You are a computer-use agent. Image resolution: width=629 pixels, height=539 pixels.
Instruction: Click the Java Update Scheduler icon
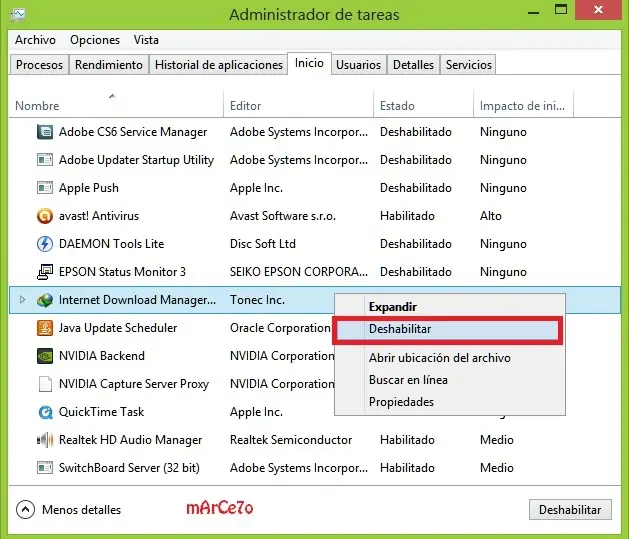[x=45, y=328]
